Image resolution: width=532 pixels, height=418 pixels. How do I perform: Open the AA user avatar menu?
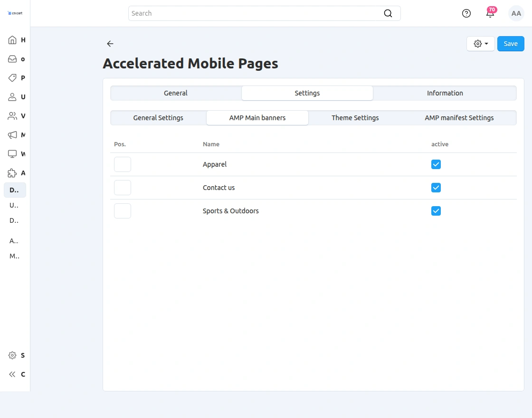pos(516,13)
